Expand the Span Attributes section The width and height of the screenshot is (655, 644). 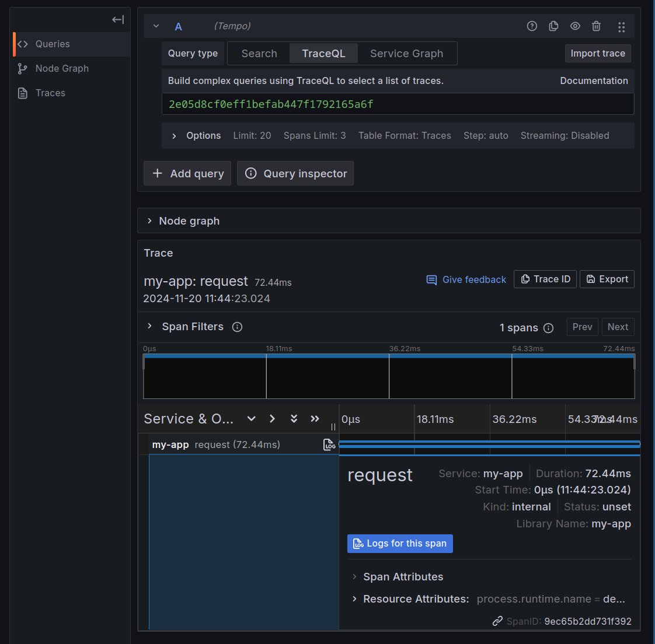pos(403,576)
